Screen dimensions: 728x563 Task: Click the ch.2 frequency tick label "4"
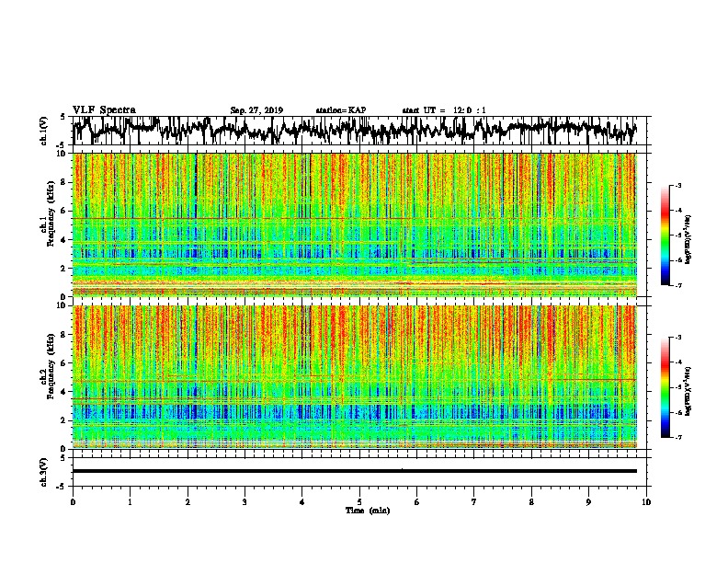[x=64, y=392]
